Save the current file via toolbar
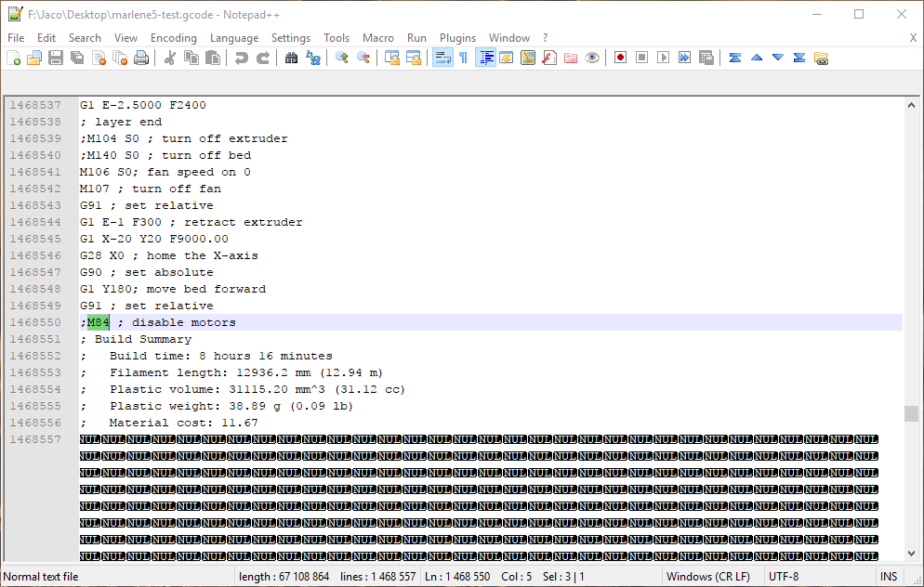The width and height of the screenshot is (924, 587). pos(56,58)
